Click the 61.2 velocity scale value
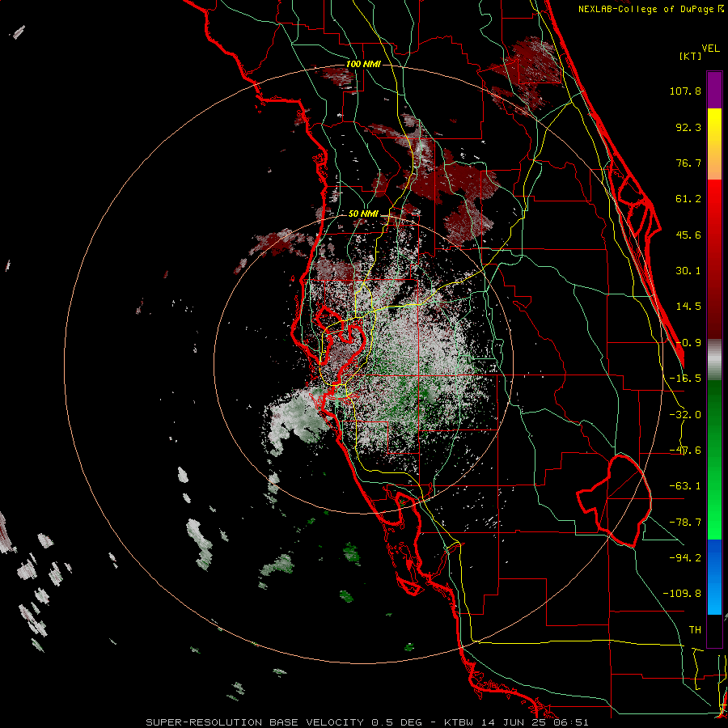 pyautogui.click(x=688, y=199)
